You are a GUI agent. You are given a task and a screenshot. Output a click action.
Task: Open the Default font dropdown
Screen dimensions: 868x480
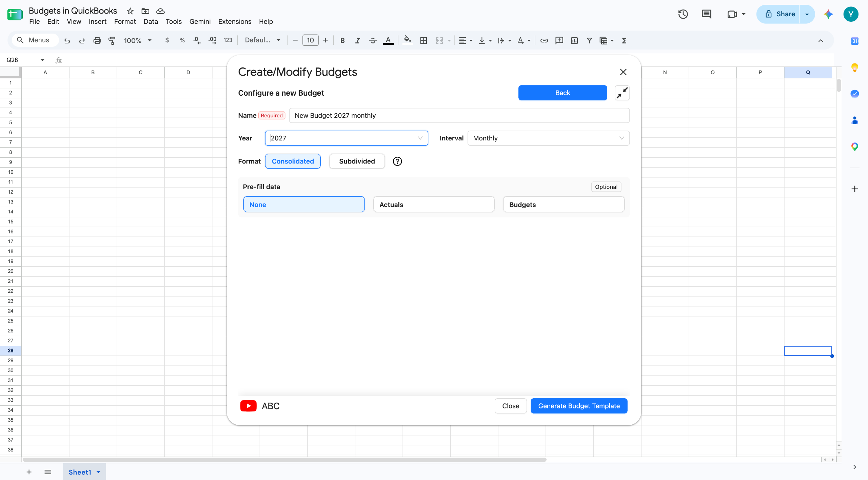click(263, 40)
